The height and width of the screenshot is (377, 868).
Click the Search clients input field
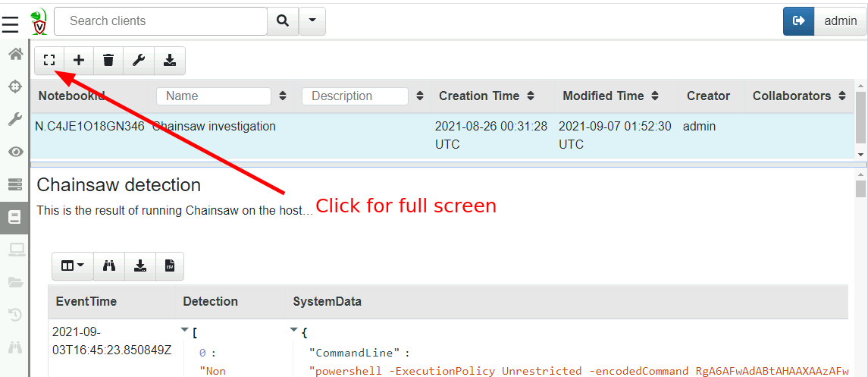(161, 21)
